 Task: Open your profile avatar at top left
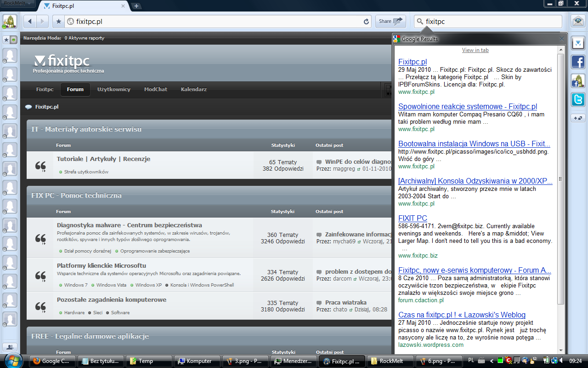10,22
